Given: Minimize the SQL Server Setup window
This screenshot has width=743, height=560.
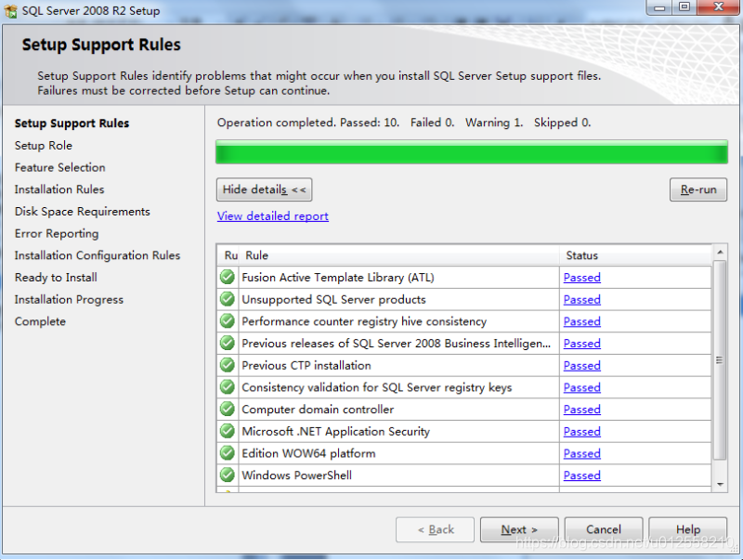Looking at the screenshot, I should click(x=659, y=7).
